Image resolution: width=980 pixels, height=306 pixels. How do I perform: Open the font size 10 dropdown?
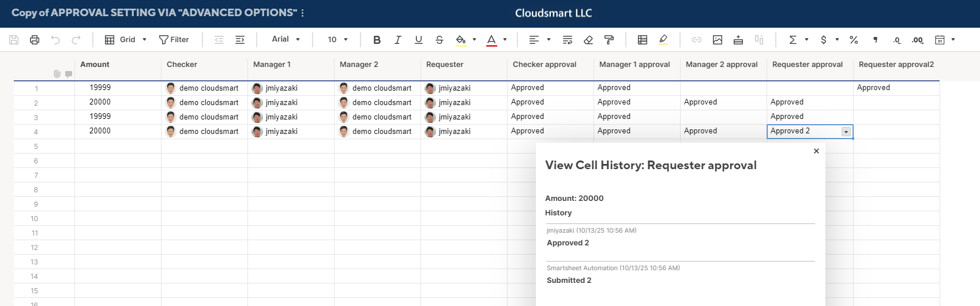click(338, 40)
